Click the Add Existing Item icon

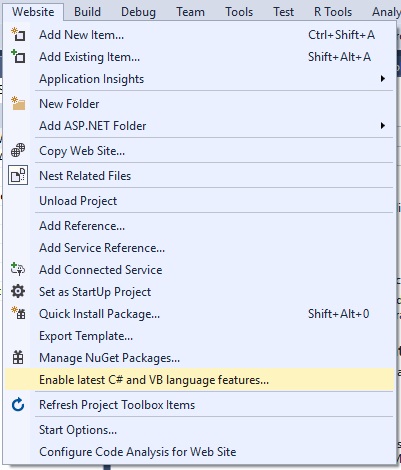[18, 56]
